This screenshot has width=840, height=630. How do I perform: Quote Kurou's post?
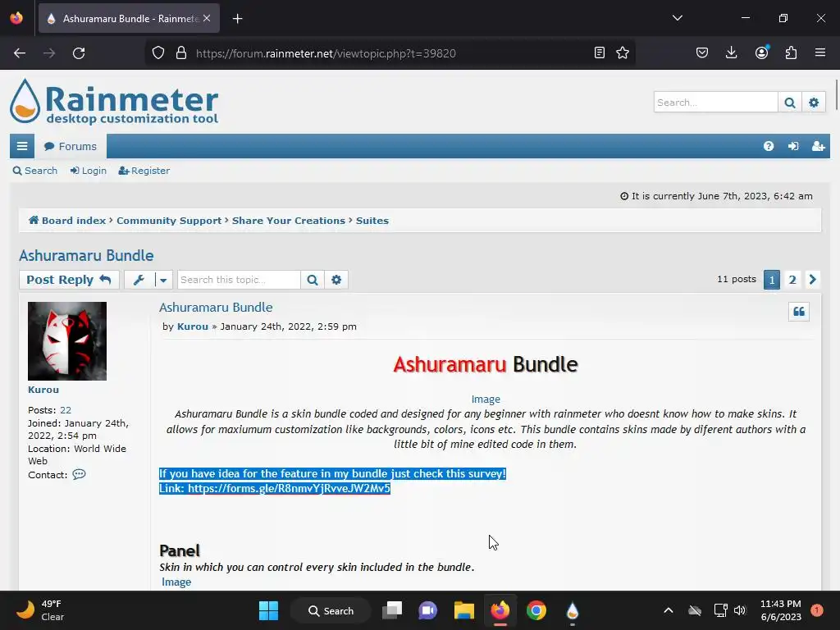[x=799, y=312]
